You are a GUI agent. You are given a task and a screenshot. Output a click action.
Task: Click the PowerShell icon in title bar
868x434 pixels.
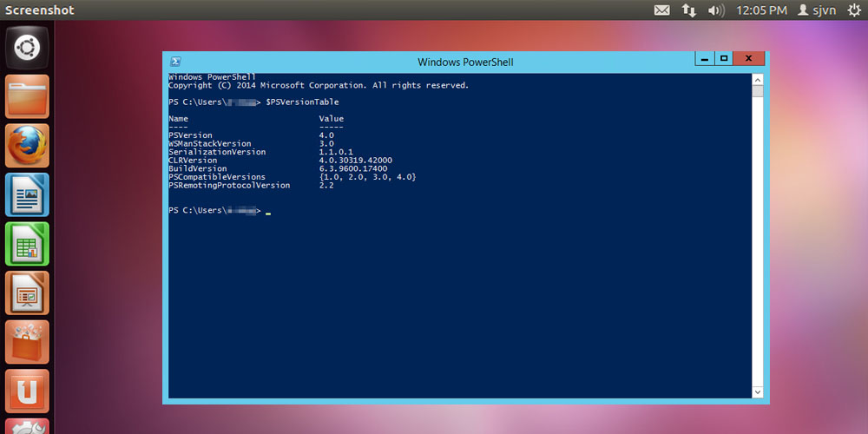click(x=175, y=62)
